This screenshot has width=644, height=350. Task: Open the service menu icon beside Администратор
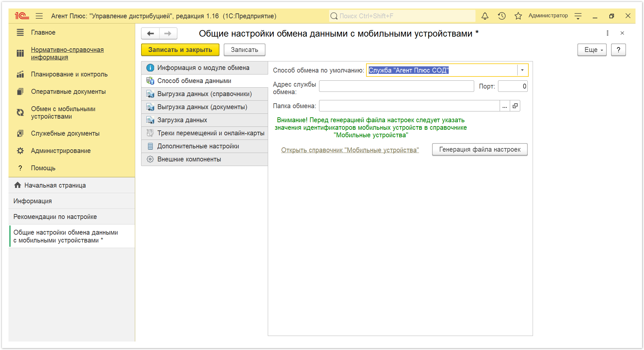point(578,16)
